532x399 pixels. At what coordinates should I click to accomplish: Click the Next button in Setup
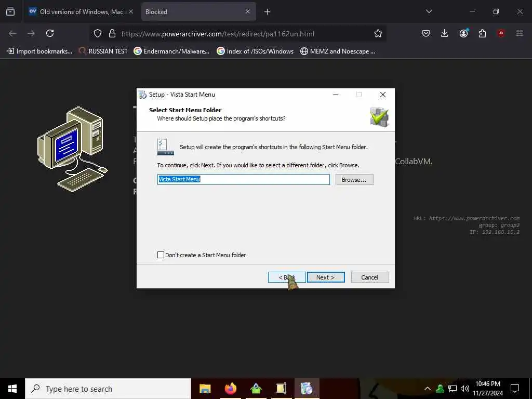point(326,277)
